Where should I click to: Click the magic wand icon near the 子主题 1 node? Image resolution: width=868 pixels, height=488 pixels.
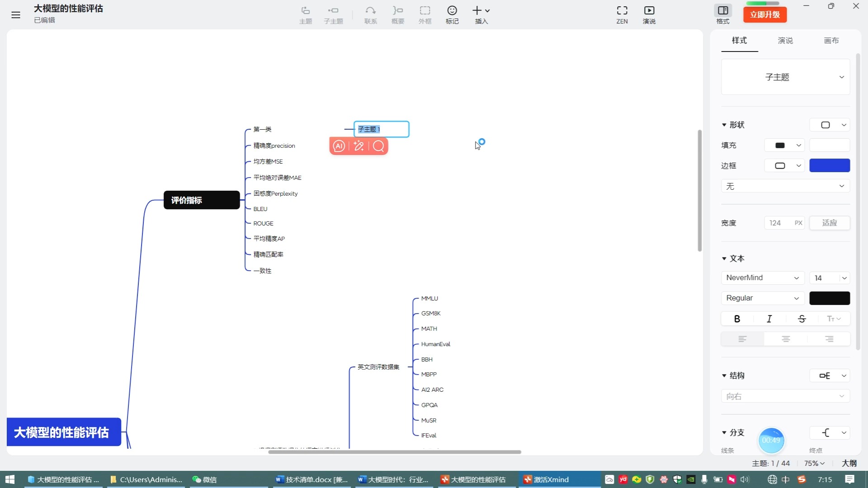(x=359, y=146)
